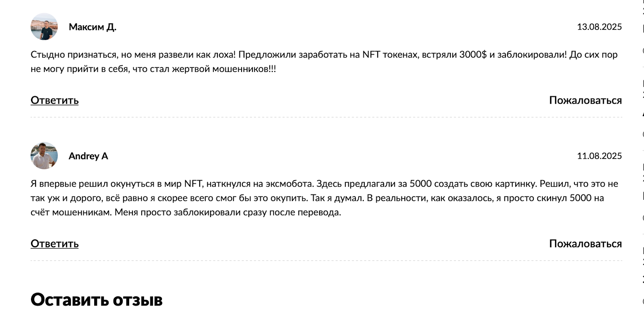Click "3000$" in Максим Д.'s review

tap(473, 55)
